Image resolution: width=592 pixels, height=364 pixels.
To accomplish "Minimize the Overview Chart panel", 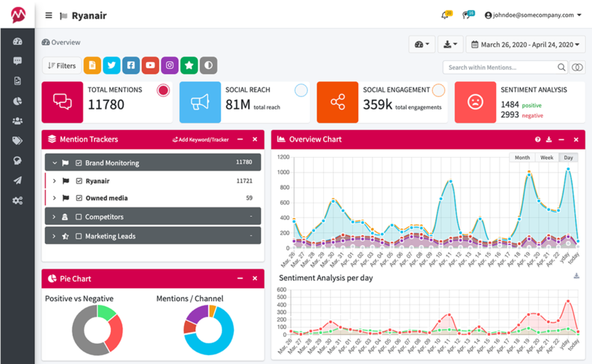I will tap(561, 140).
